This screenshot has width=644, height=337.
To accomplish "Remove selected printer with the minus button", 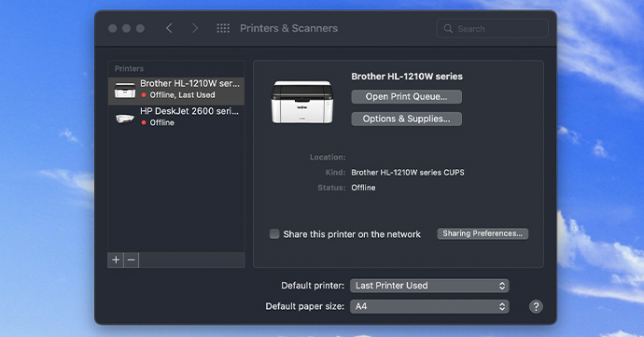I will [131, 260].
